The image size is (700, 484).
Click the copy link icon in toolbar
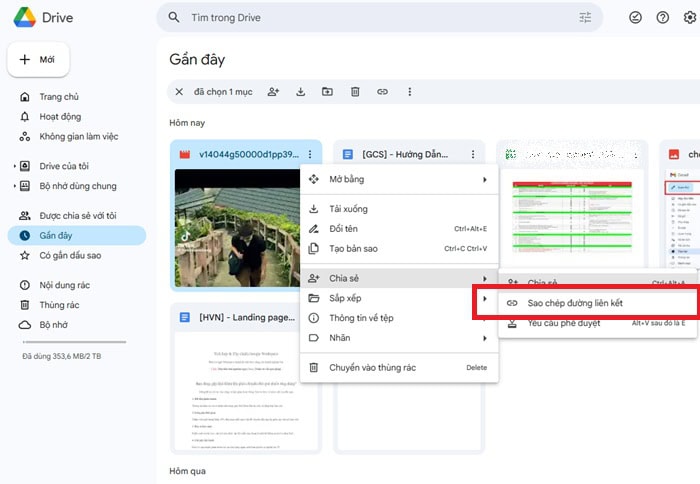click(x=382, y=92)
